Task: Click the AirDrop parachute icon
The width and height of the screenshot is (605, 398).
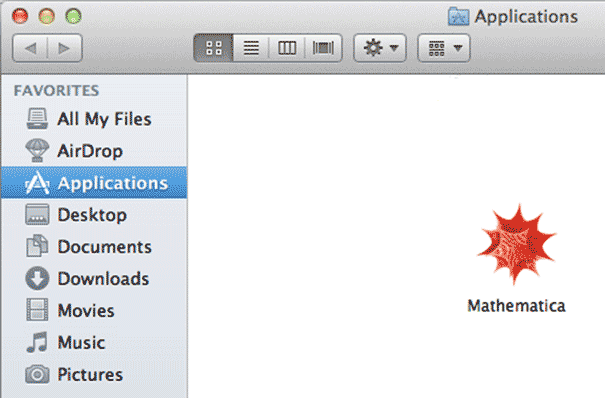Action: tap(37, 150)
